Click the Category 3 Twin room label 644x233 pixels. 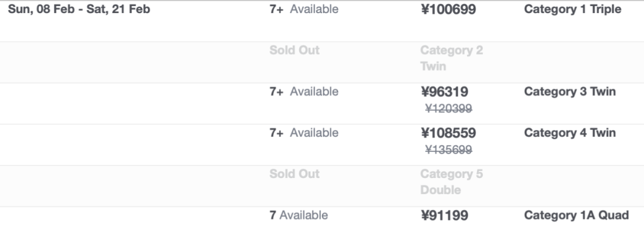(569, 91)
